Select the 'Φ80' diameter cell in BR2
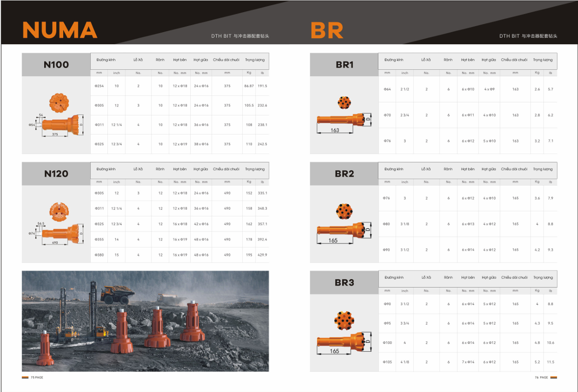 (386, 224)
